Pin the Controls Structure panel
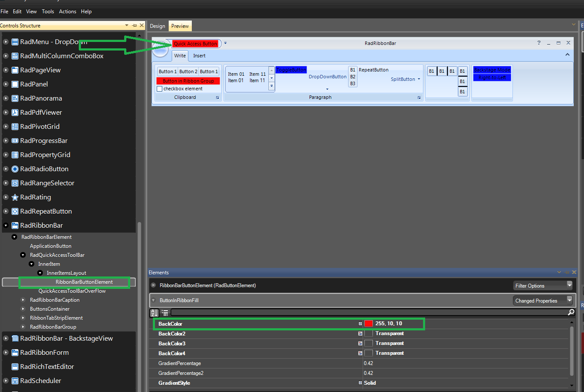This screenshot has width=584, height=392. 134,26
